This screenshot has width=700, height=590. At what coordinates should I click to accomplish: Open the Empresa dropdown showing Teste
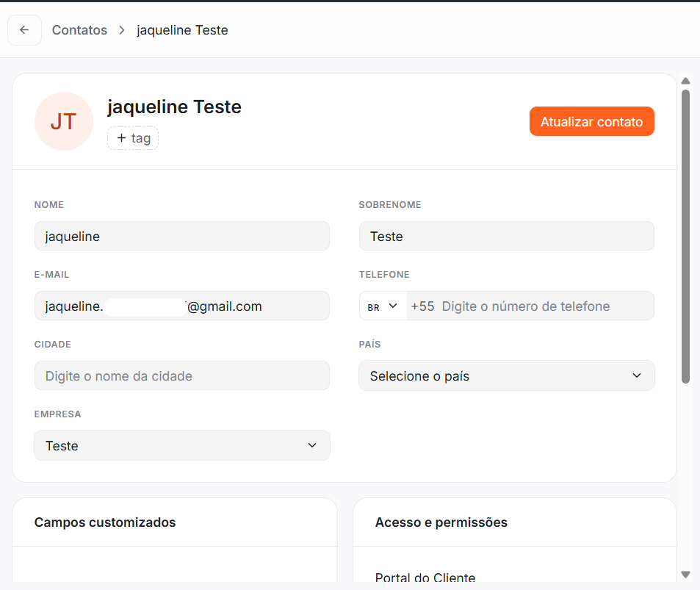182,445
